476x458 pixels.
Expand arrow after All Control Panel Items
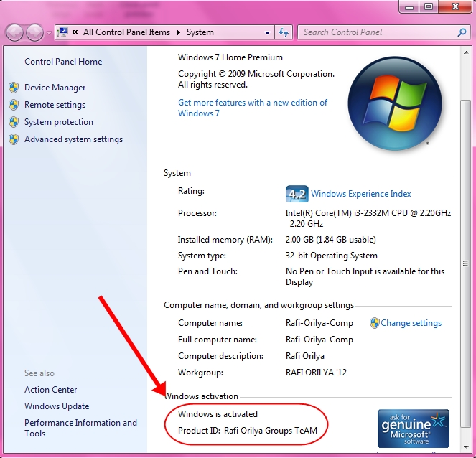click(x=179, y=32)
